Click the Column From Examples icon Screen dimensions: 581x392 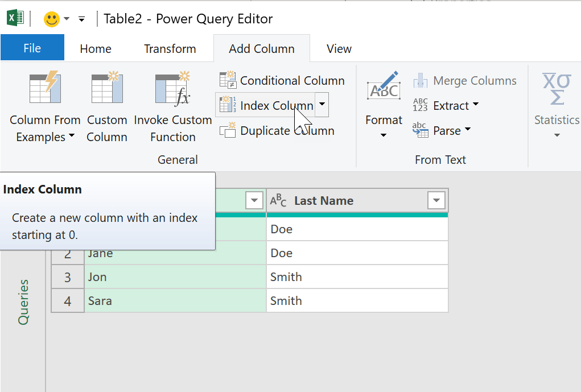tap(44, 88)
